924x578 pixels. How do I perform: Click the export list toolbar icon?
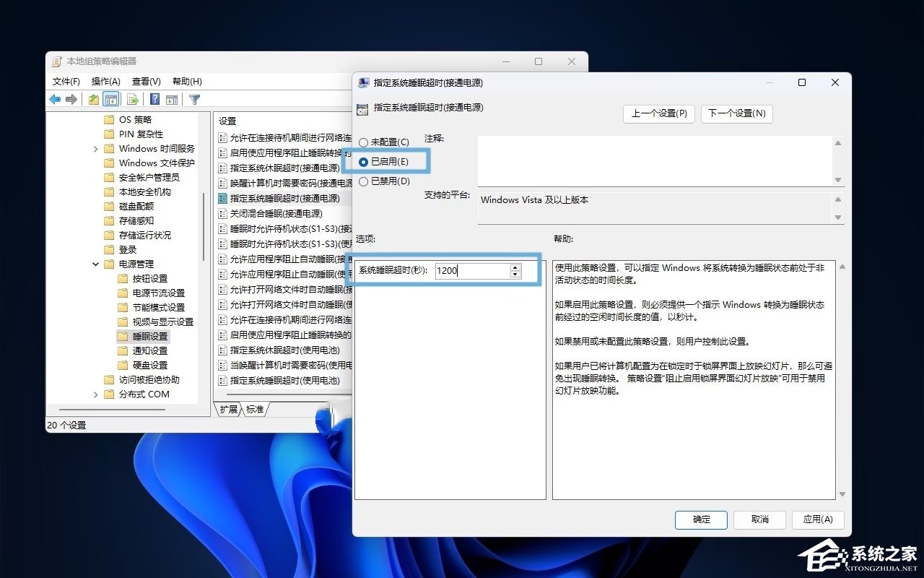(132, 99)
